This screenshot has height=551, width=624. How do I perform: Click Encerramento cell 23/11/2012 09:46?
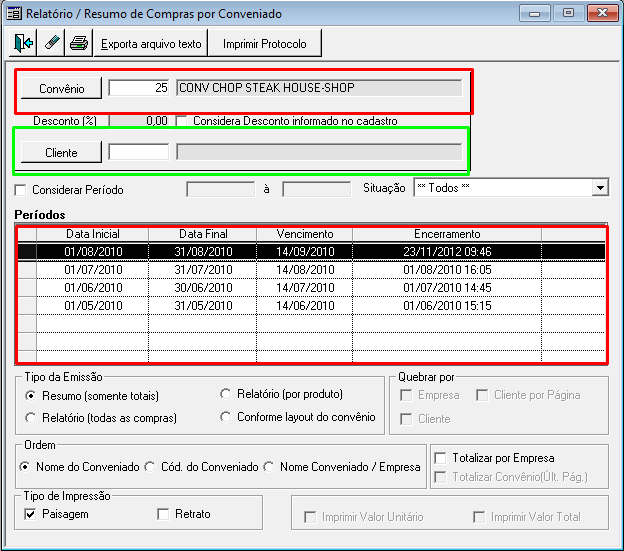pyautogui.click(x=447, y=251)
